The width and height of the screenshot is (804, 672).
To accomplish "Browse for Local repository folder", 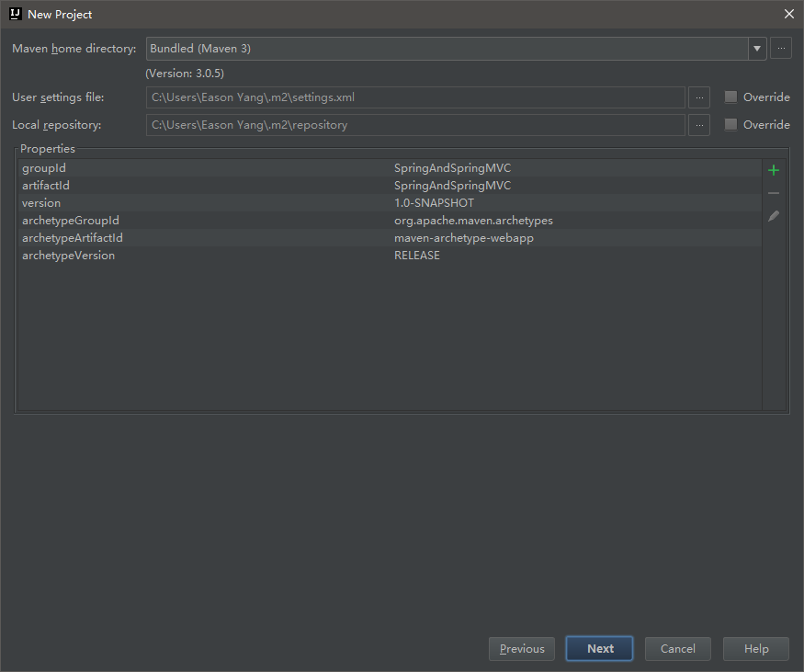I will point(699,125).
